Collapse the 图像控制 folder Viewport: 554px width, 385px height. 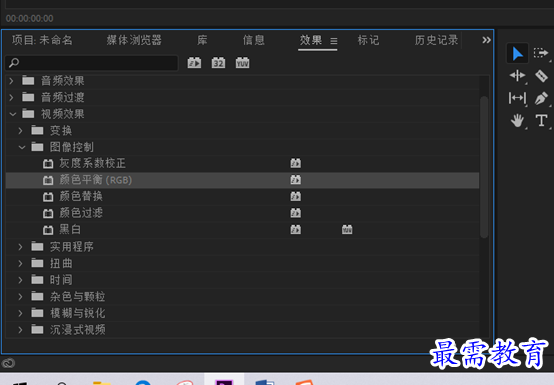(x=22, y=147)
